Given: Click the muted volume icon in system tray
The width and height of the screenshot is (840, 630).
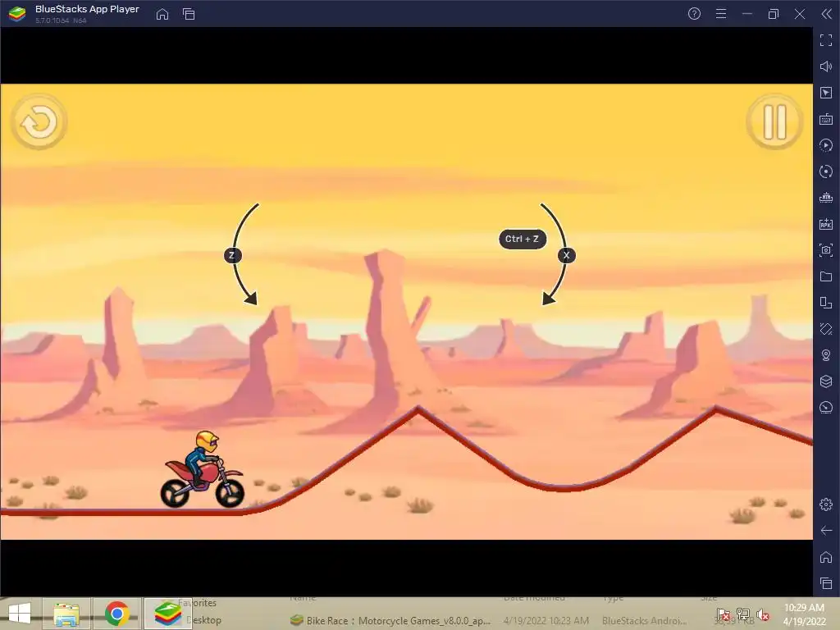Looking at the screenshot, I should (763, 614).
